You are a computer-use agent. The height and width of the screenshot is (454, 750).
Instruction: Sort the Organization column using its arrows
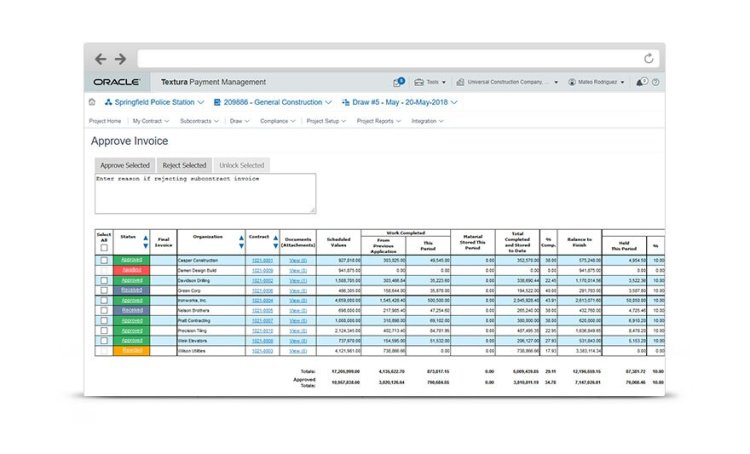click(241, 240)
